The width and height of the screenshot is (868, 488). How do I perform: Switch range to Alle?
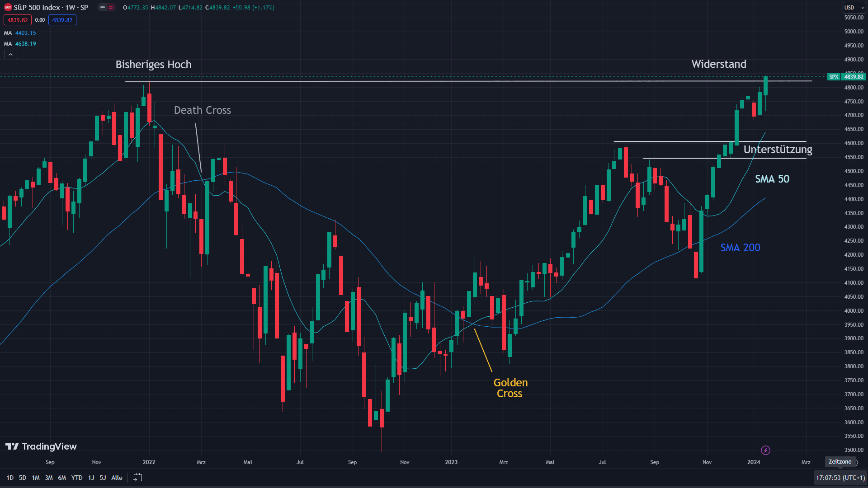(117, 478)
